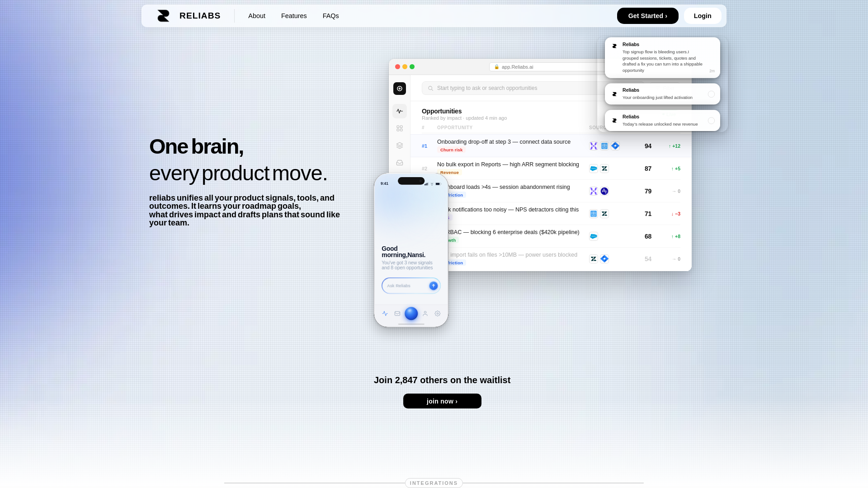Open the Onboarding drop-off at step 3 row
The height and width of the screenshot is (488, 868).
click(x=551, y=146)
